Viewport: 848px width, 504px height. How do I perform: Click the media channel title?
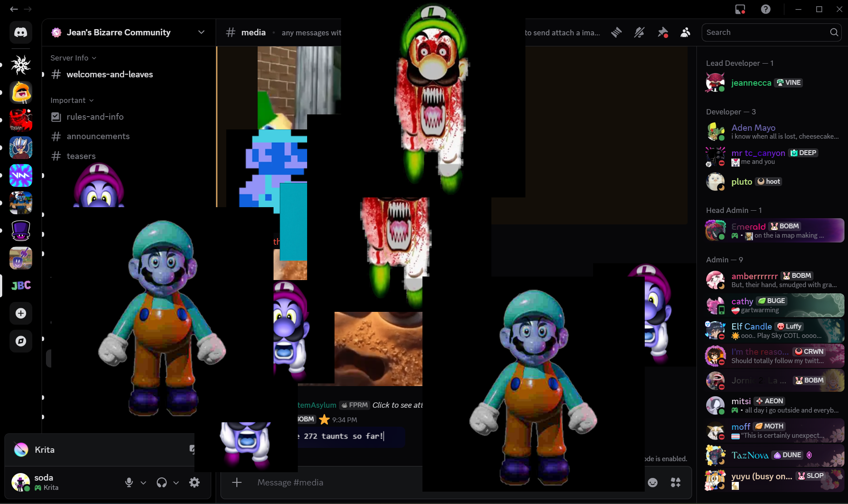pyautogui.click(x=253, y=32)
